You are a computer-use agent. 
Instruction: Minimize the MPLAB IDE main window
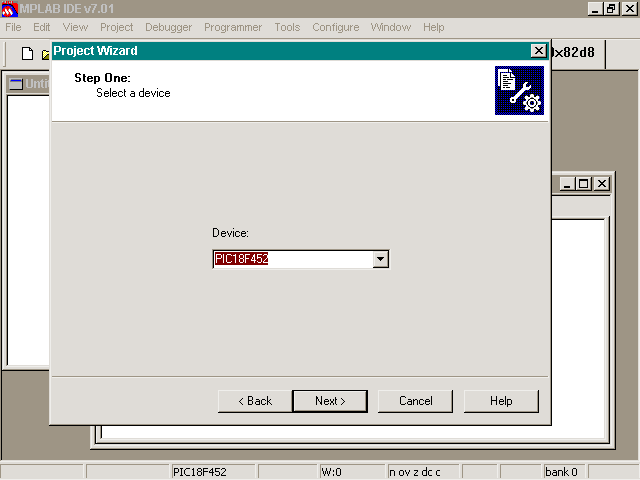point(595,9)
